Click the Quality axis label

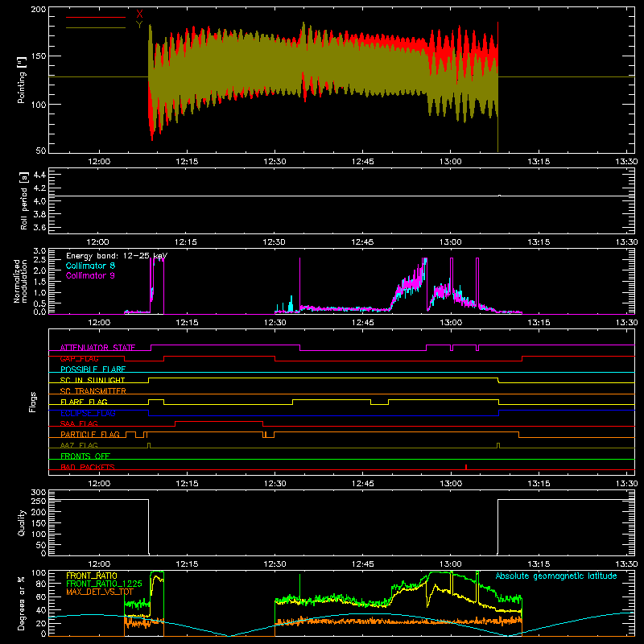click(22, 522)
